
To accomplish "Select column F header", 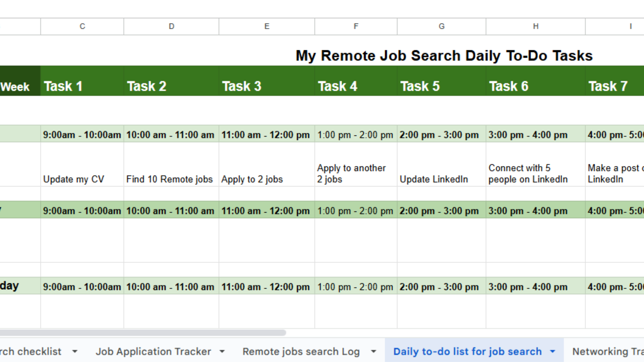I will tap(356, 26).
